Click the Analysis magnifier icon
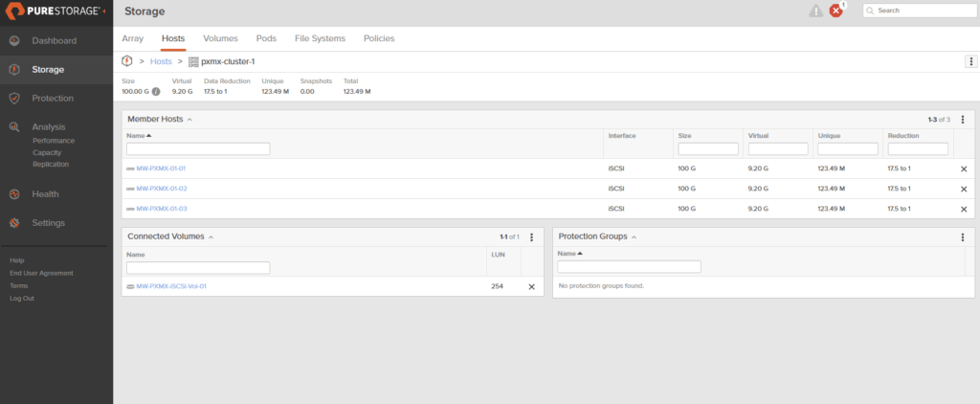The image size is (980, 404). [x=14, y=127]
